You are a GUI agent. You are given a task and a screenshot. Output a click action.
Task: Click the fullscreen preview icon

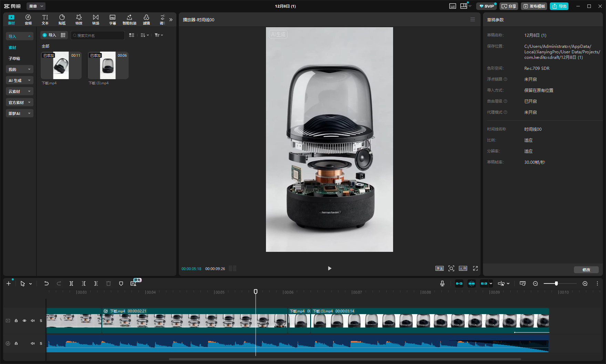click(x=475, y=268)
